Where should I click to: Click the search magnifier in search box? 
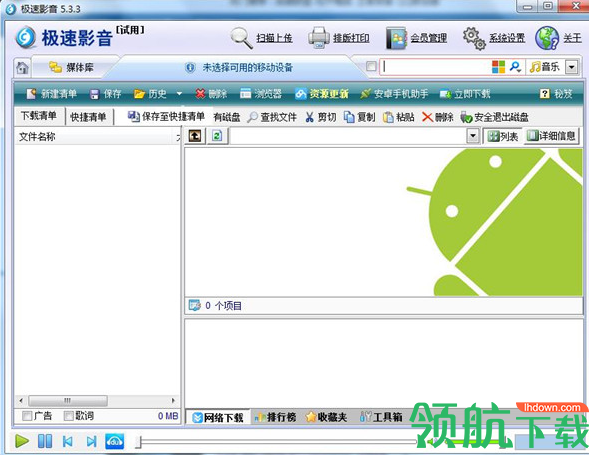point(515,67)
